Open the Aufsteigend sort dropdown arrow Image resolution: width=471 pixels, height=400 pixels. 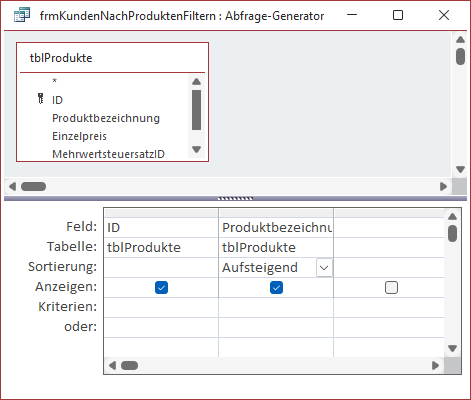point(324,268)
